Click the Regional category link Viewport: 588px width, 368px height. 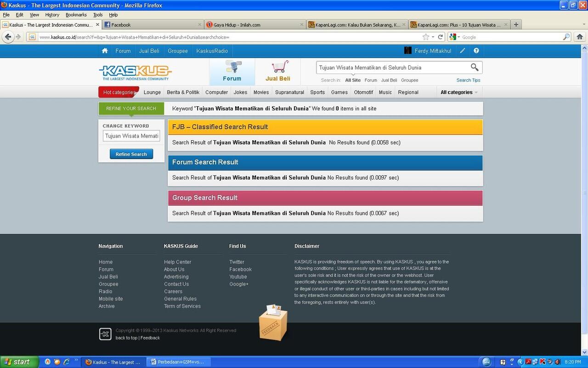coord(408,92)
